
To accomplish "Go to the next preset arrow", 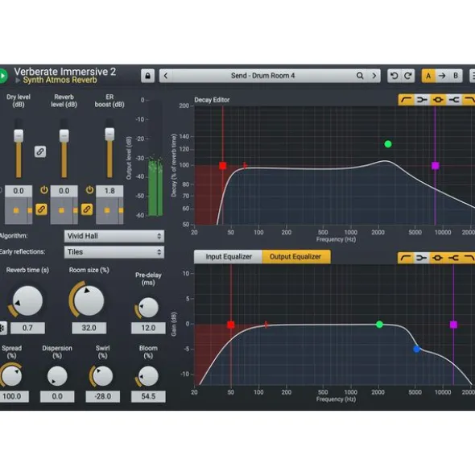I will click(x=374, y=76).
